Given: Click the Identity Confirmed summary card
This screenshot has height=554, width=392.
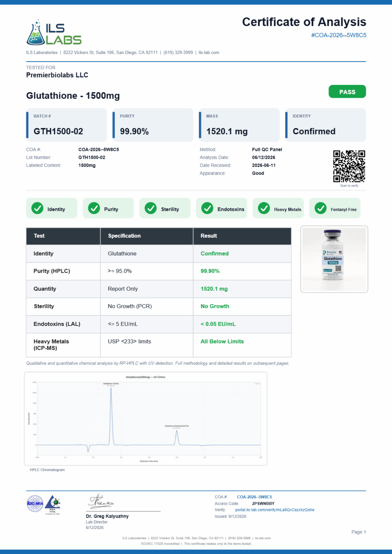Looking at the screenshot, I should click(326, 125).
